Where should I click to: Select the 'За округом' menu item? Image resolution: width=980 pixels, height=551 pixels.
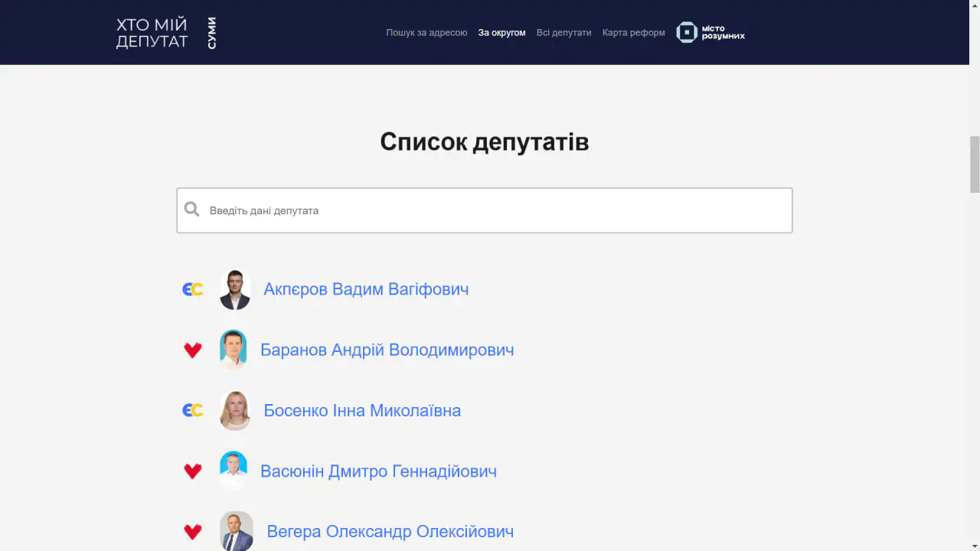(x=501, y=33)
